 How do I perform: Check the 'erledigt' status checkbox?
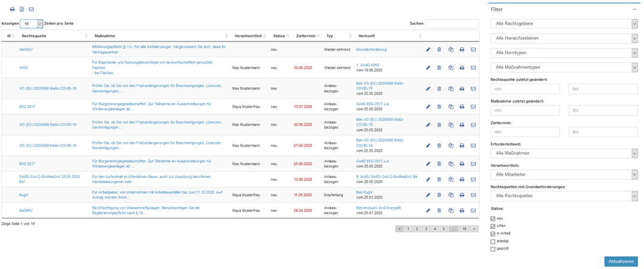click(493, 241)
